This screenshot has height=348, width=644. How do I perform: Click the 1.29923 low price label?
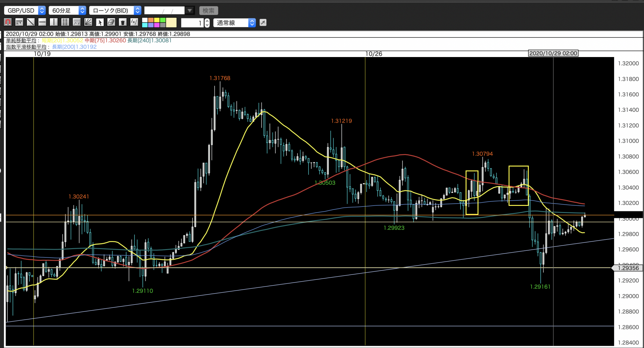pyautogui.click(x=394, y=228)
